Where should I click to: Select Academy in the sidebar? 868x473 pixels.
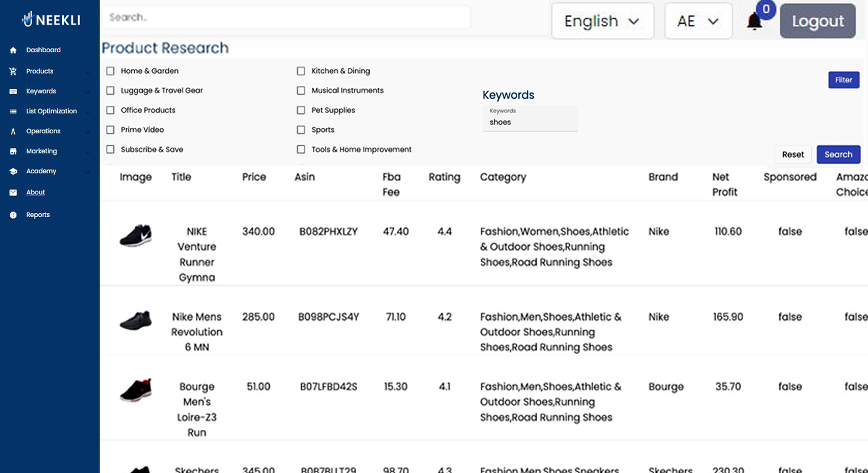(41, 171)
